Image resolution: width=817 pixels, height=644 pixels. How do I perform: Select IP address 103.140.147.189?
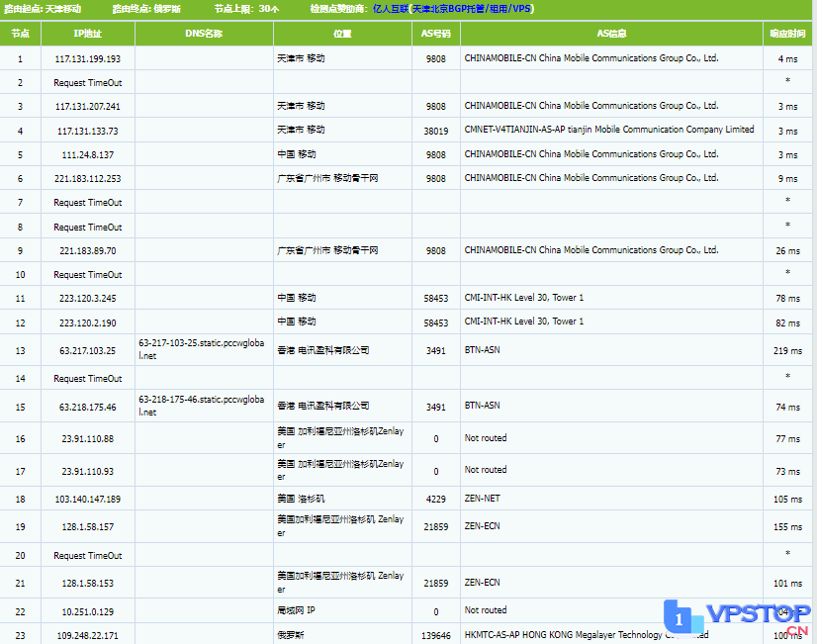point(87,500)
